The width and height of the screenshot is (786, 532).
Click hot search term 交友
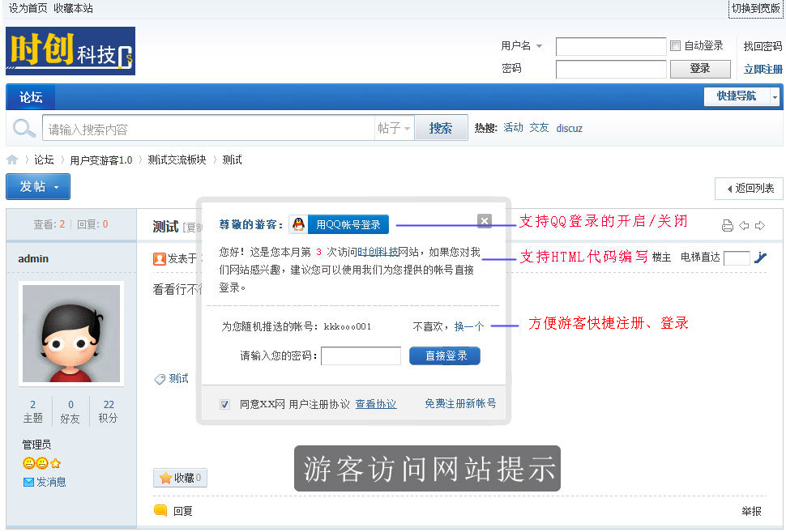coord(540,128)
